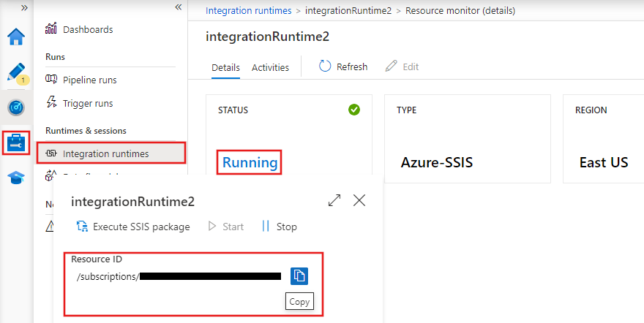Open the Running status link
Viewport: 644px width, 323px height.
250,162
